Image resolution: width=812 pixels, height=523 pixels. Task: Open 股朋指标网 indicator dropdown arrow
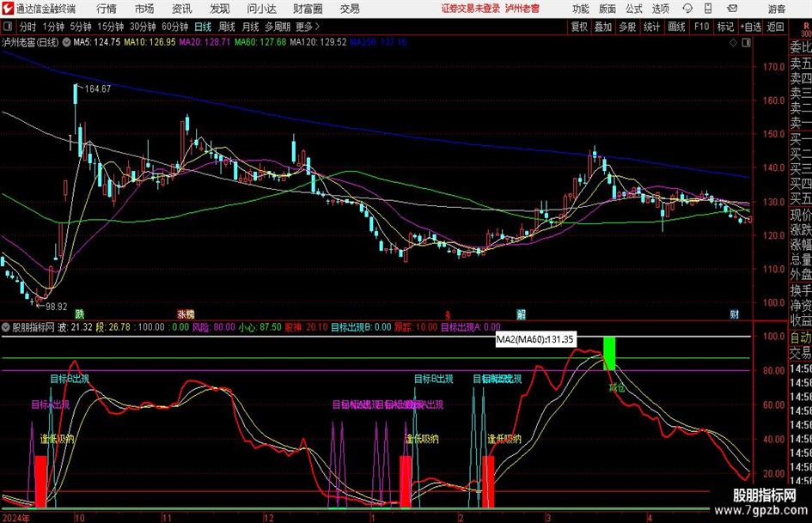pos(6,326)
